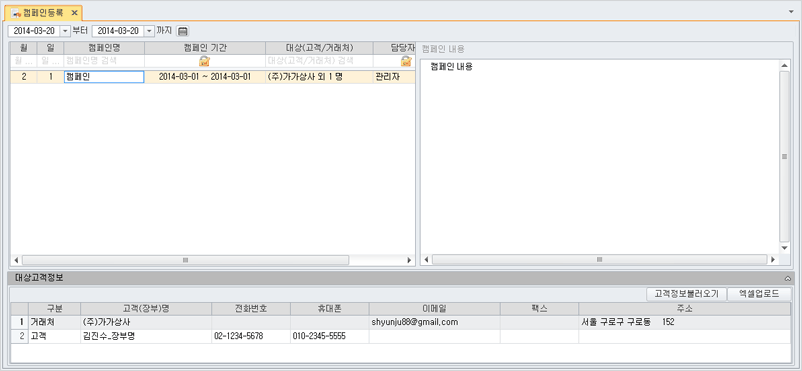Sort by the 캠페인 기간 column header
Screen dimensions: 802x371
click(205, 48)
